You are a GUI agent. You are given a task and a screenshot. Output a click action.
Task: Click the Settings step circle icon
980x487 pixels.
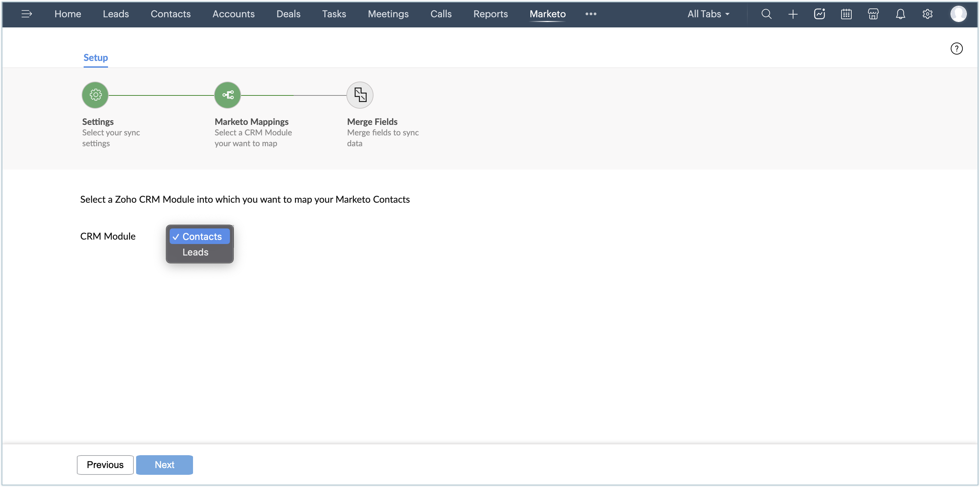tap(95, 95)
